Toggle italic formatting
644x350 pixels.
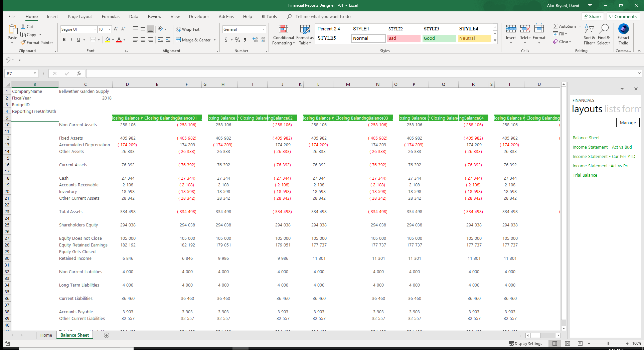[71, 40]
